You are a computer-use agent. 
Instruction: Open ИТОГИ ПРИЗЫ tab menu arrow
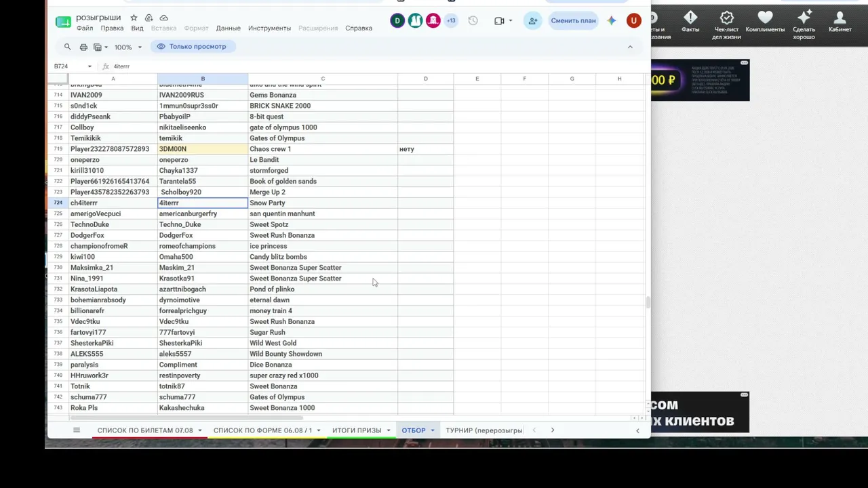tap(389, 430)
